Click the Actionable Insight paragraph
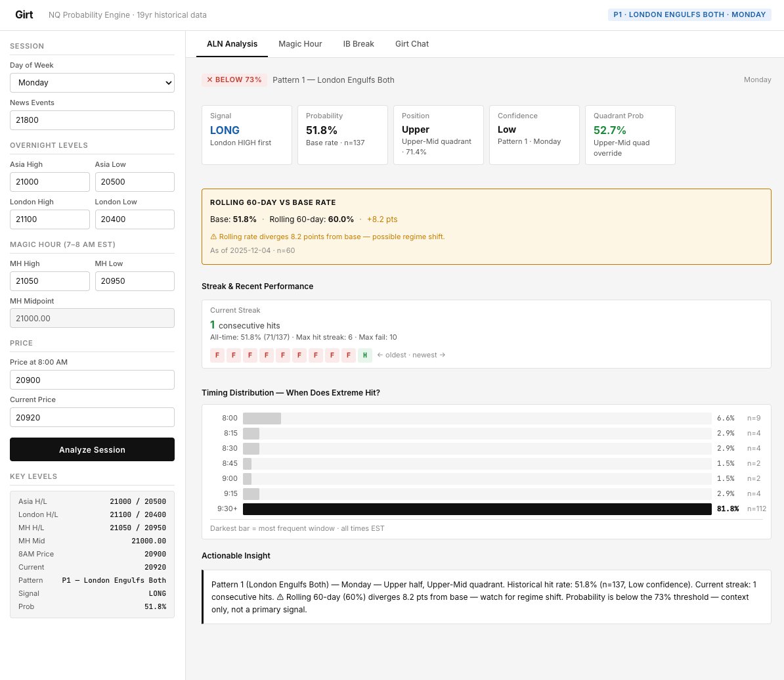 pos(483,597)
